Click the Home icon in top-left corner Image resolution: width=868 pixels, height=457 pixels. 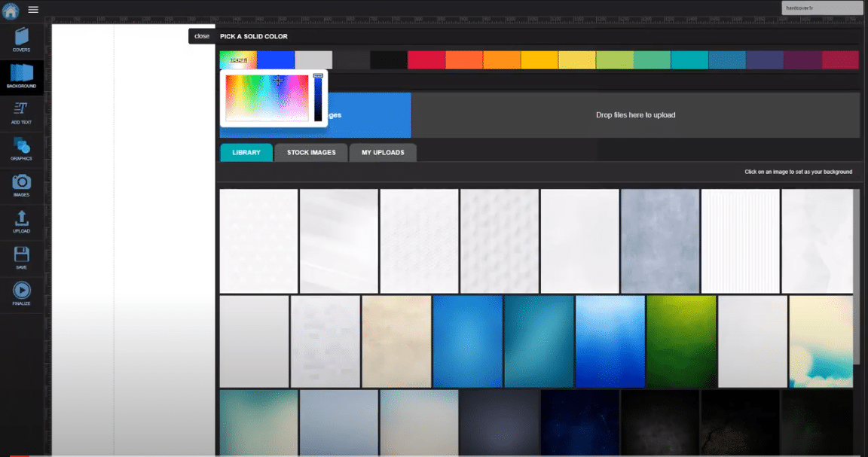click(11, 10)
